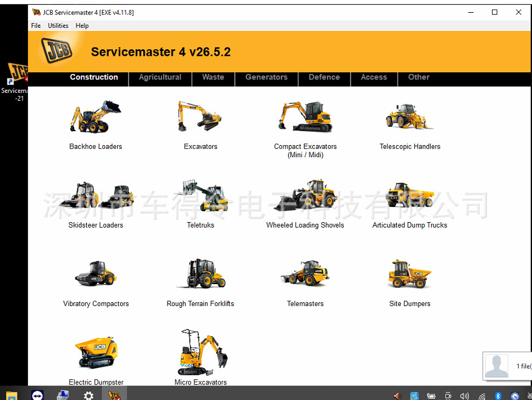The height and width of the screenshot is (400, 532).
Task: Click the Bluetooth tray icon
Action: click(498, 396)
